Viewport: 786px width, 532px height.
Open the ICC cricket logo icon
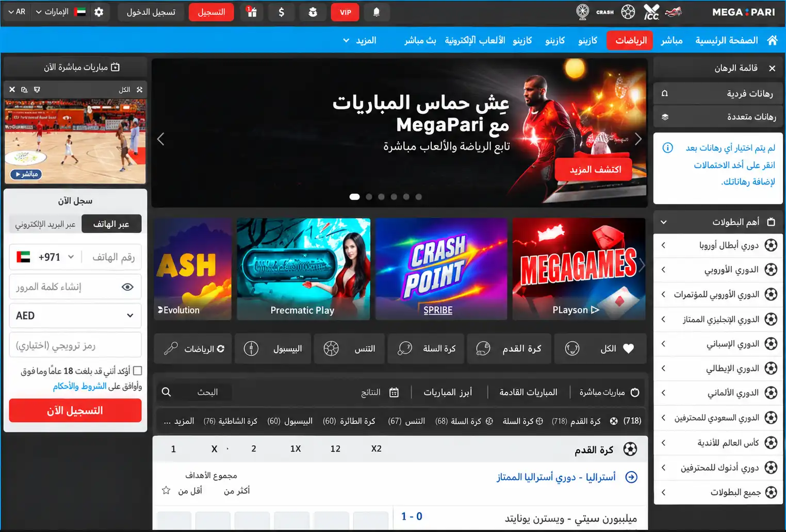coord(651,12)
